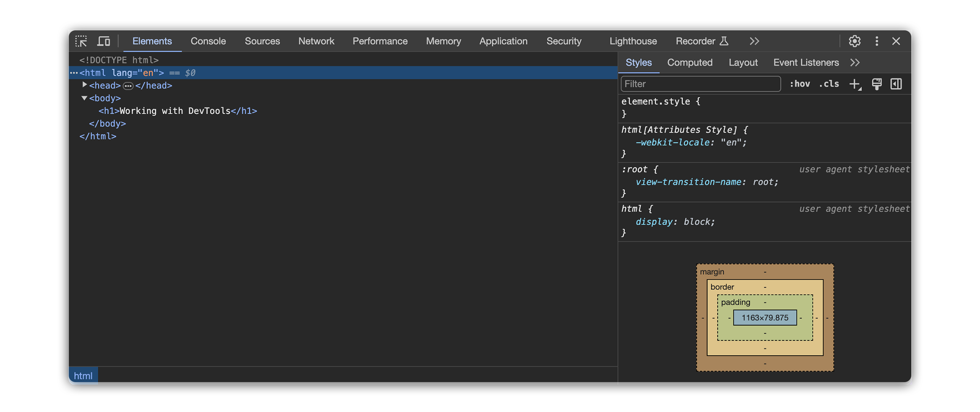Toggle element state with :hov
Image resolution: width=980 pixels, height=412 pixels.
point(800,84)
